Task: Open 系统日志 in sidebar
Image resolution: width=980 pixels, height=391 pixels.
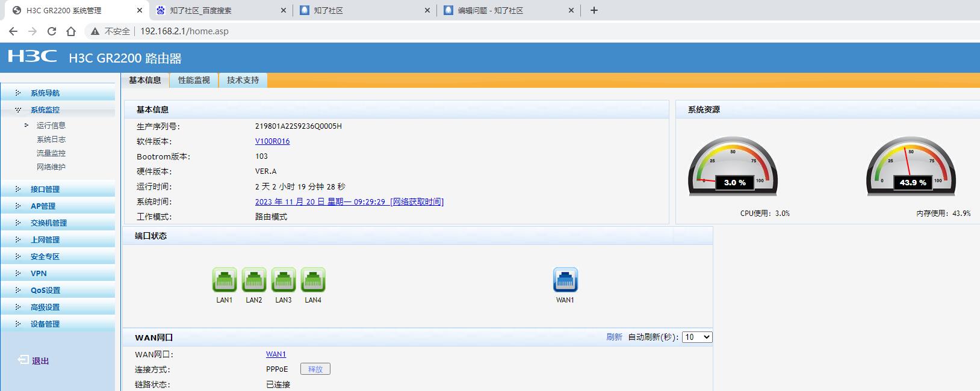Action: (51, 139)
